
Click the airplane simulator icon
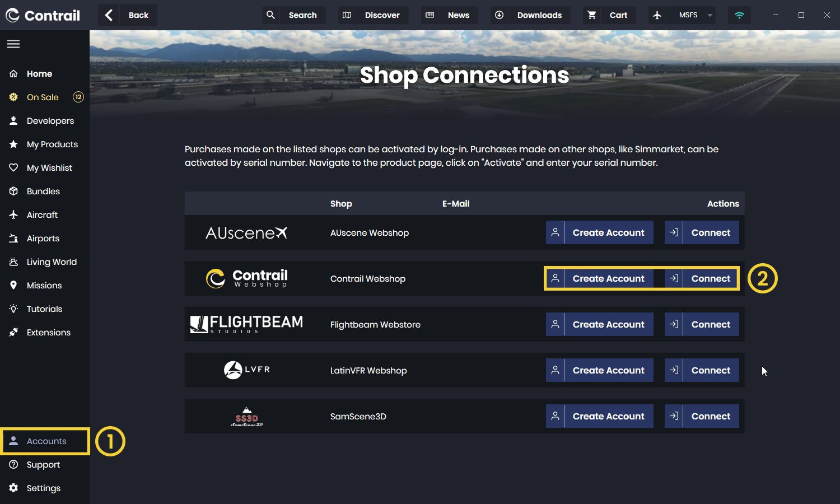pyautogui.click(x=657, y=15)
